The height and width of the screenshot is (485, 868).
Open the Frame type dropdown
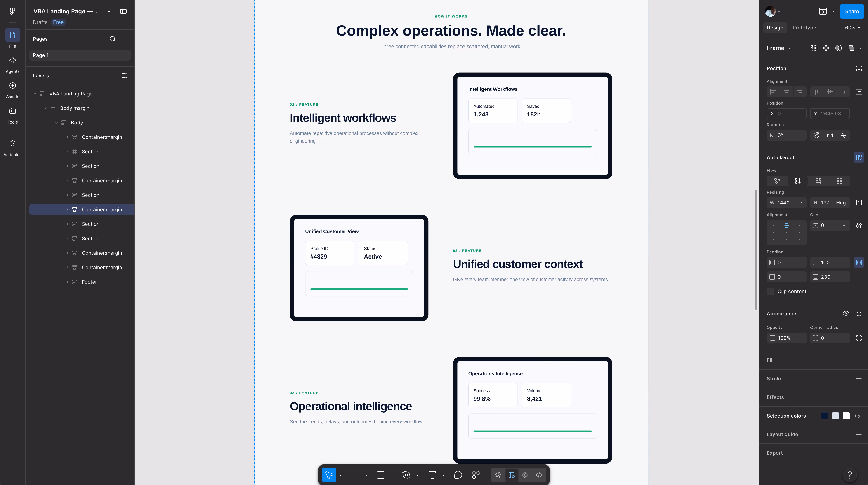779,48
